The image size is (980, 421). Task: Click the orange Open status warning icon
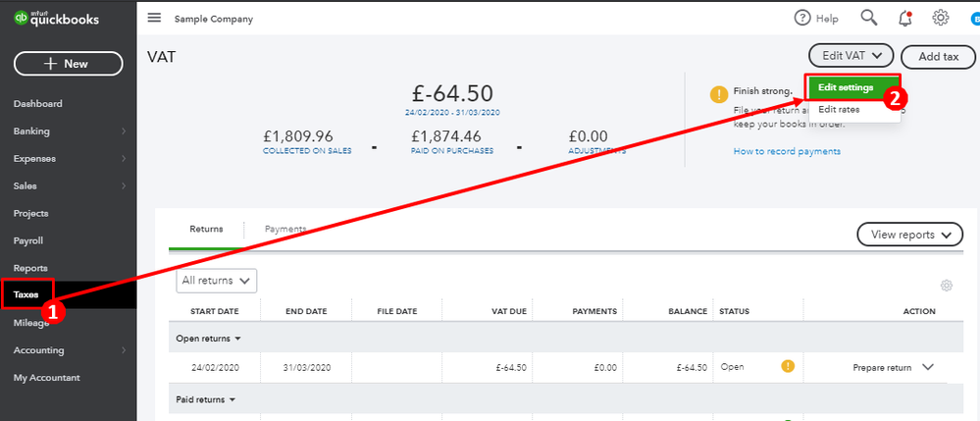click(x=787, y=367)
